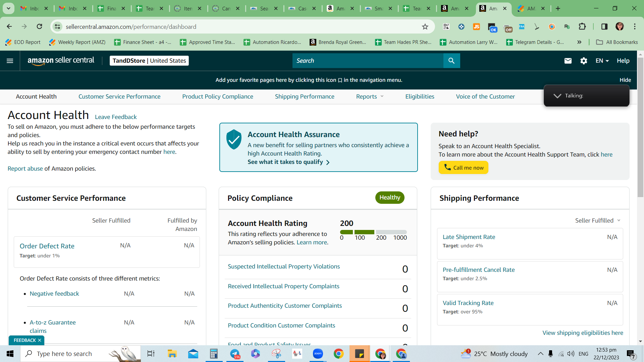644x362 pixels.
Task: Open the Seller Central hamburger menu
Action: pyautogui.click(x=10, y=61)
